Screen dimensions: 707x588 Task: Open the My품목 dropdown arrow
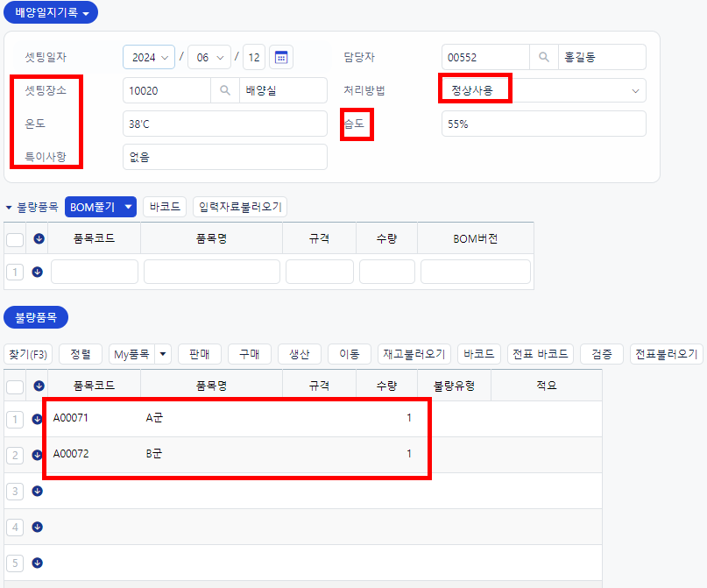click(x=163, y=354)
